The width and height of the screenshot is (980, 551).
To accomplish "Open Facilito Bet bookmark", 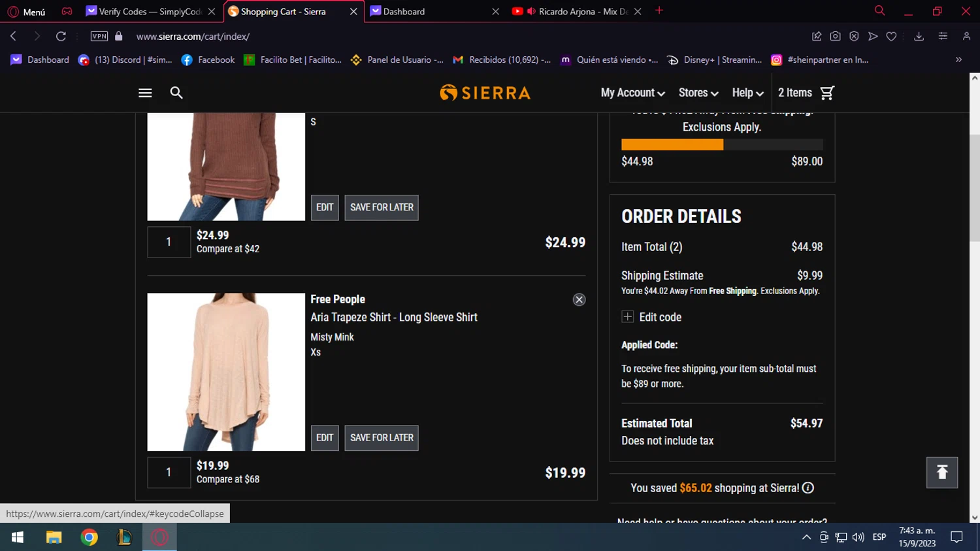I will point(293,59).
